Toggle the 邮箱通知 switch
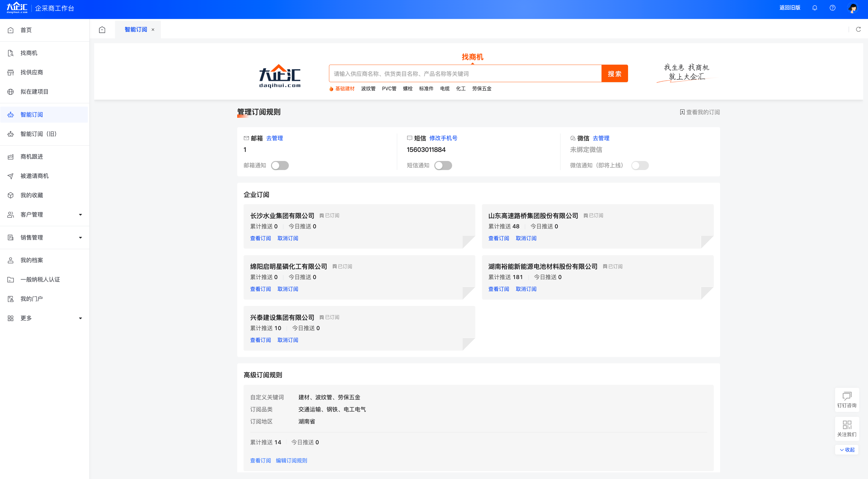 (280, 166)
